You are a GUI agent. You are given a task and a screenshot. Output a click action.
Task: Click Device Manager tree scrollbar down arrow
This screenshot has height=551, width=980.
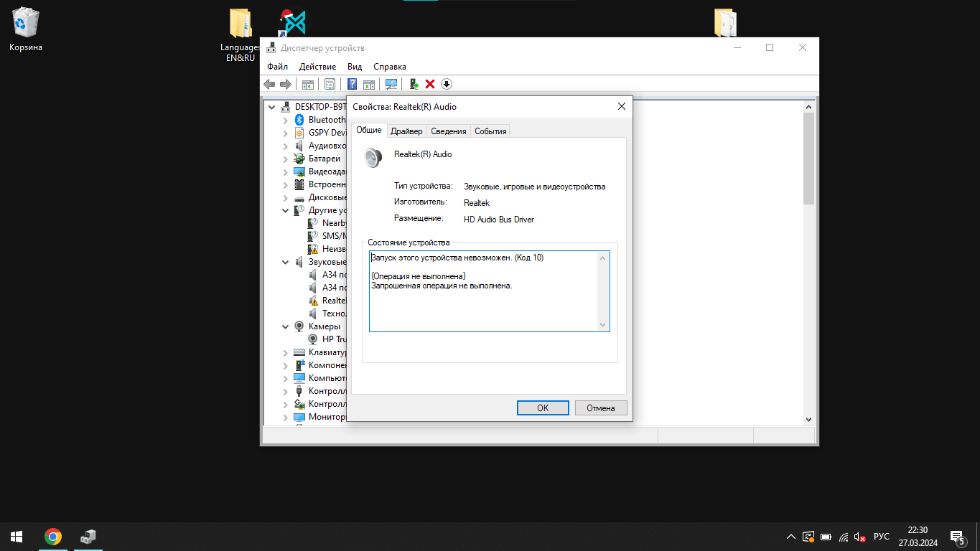coord(808,419)
